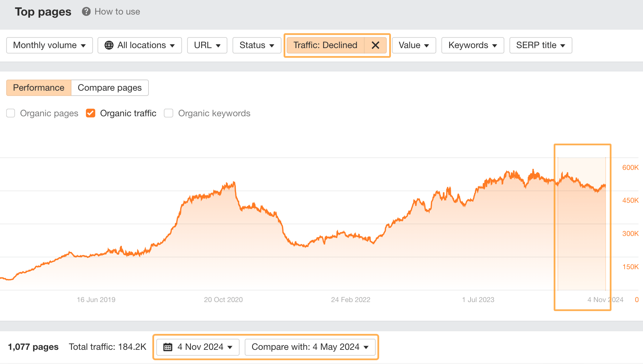Image resolution: width=643 pixels, height=364 pixels.
Task: Open the How to use help icon
Action: pos(86,11)
